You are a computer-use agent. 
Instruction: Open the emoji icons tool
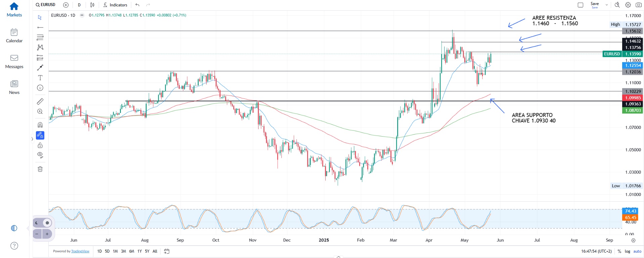(40, 88)
